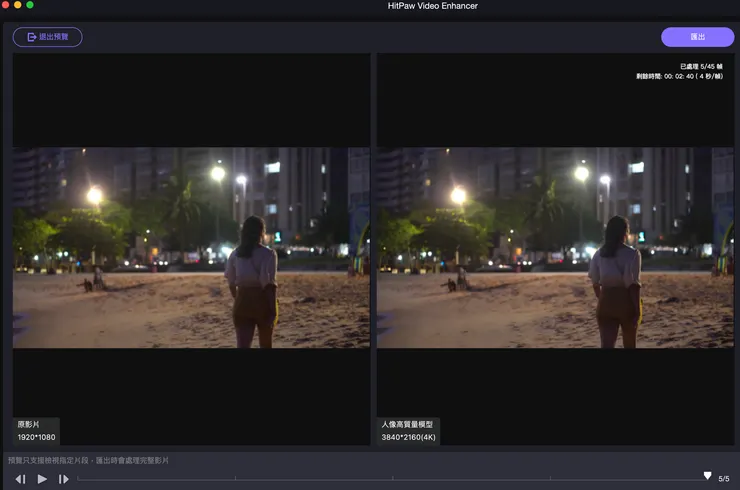Click the 原影片 1920*1080 label
740x490 pixels.
(x=36, y=431)
